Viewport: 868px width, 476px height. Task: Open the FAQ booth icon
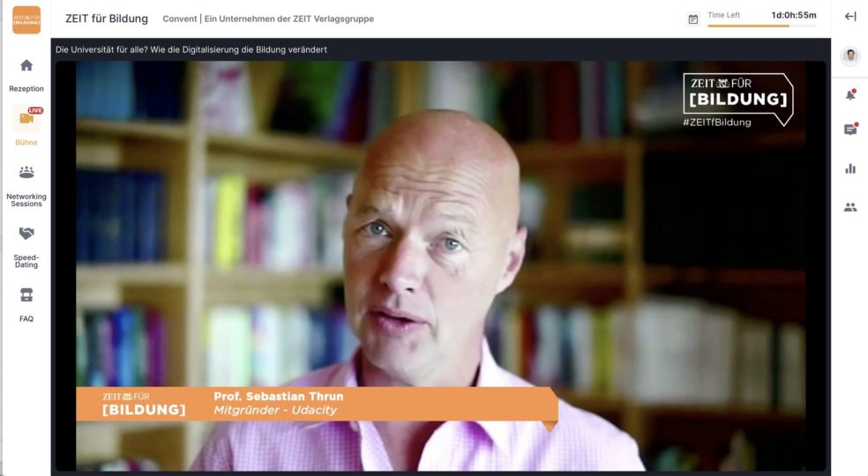click(26, 294)
